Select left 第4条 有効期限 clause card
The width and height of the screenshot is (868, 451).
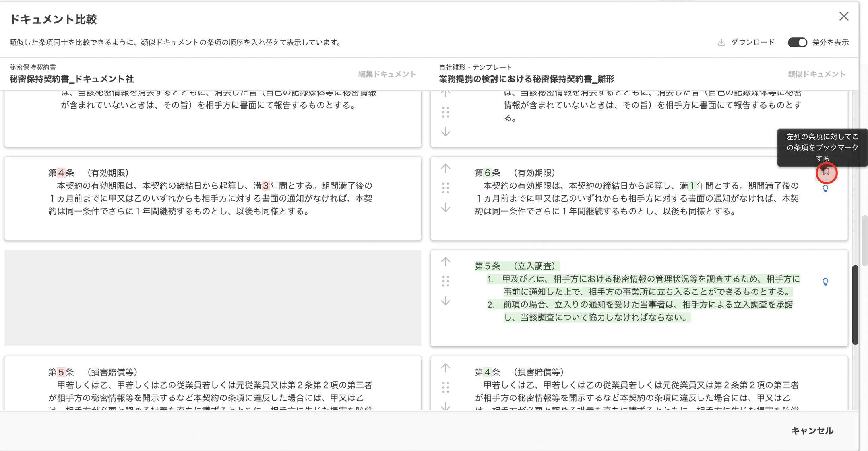tap(213, 198)
